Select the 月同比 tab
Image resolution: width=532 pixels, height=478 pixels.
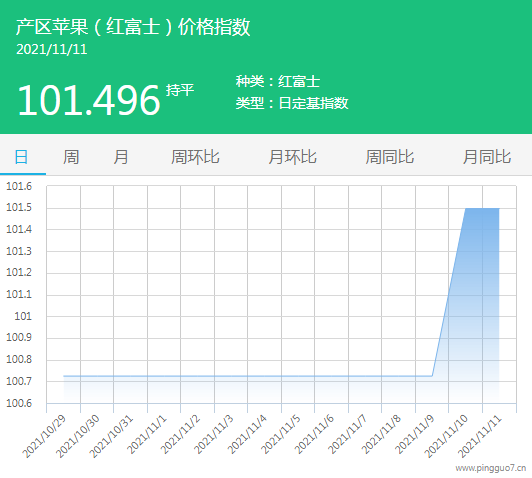point(487,157)
